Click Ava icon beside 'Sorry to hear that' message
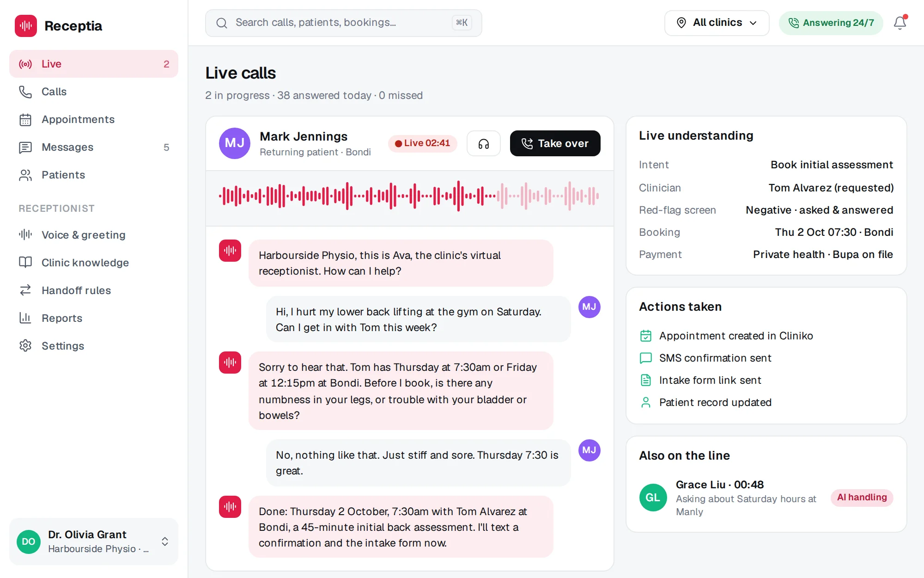This screenshot has height=578, width=924. click(230, 363)
